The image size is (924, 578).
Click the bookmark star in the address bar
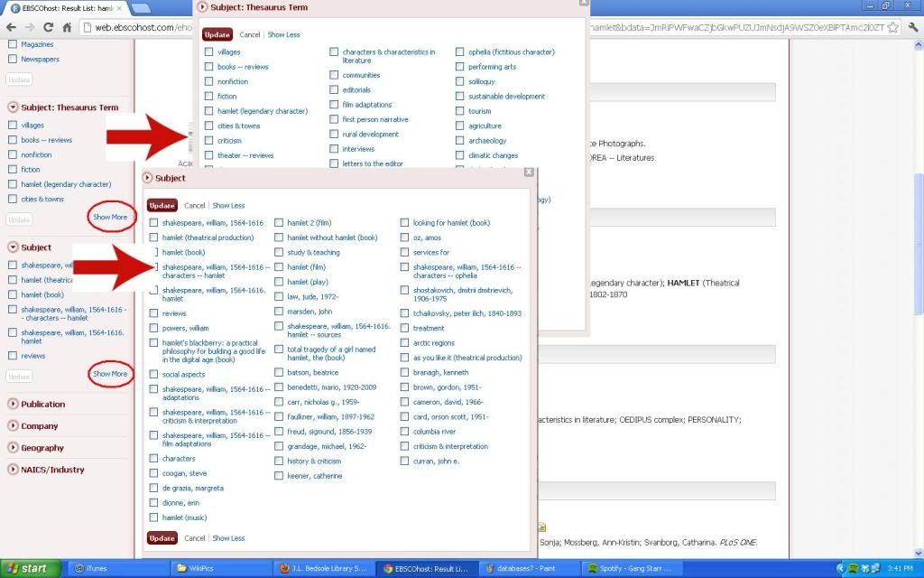pyautogui.click(x=892, y=27)
